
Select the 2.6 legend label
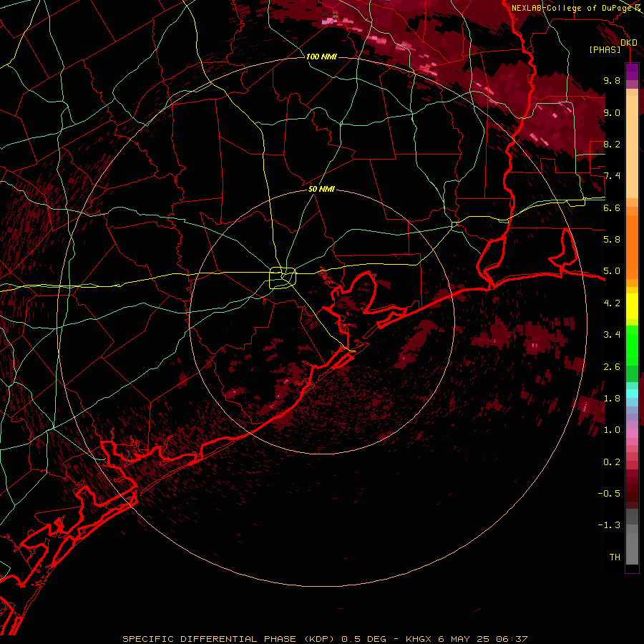612,367
